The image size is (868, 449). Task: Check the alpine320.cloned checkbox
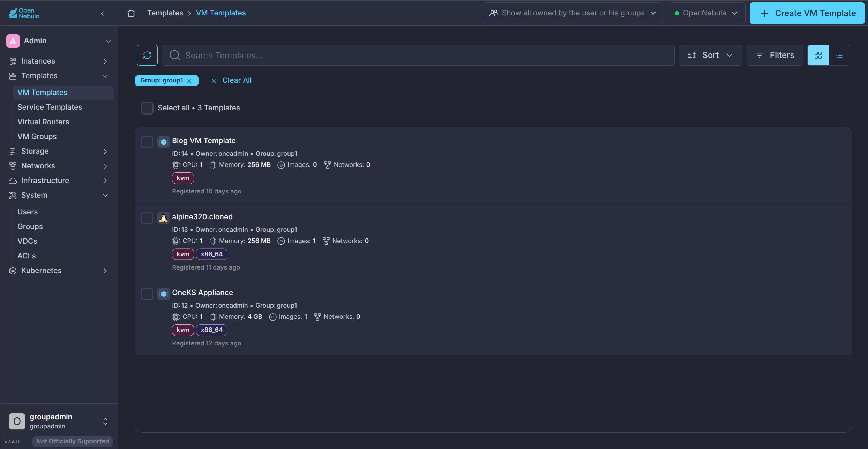point(147,218)
